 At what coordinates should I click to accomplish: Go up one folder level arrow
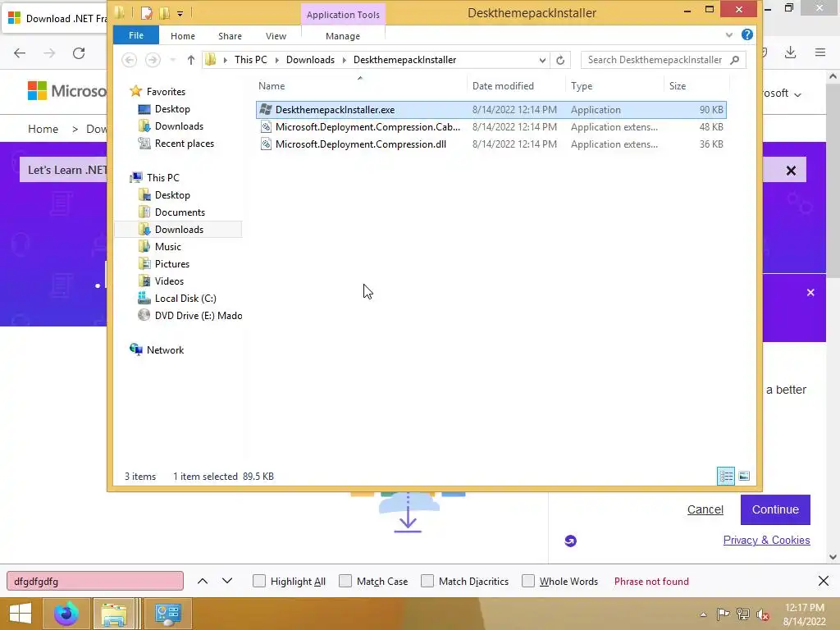click(190, 60)
